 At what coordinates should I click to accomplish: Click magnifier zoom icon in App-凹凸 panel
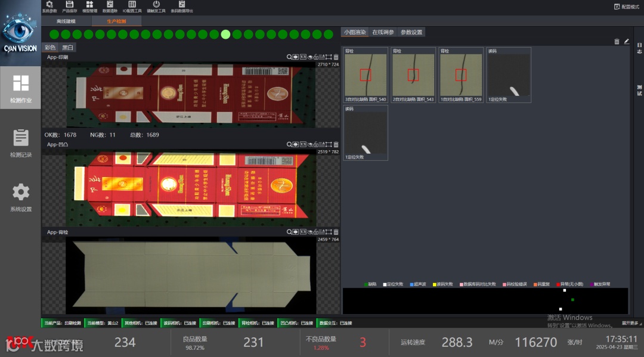pos(289,144)
